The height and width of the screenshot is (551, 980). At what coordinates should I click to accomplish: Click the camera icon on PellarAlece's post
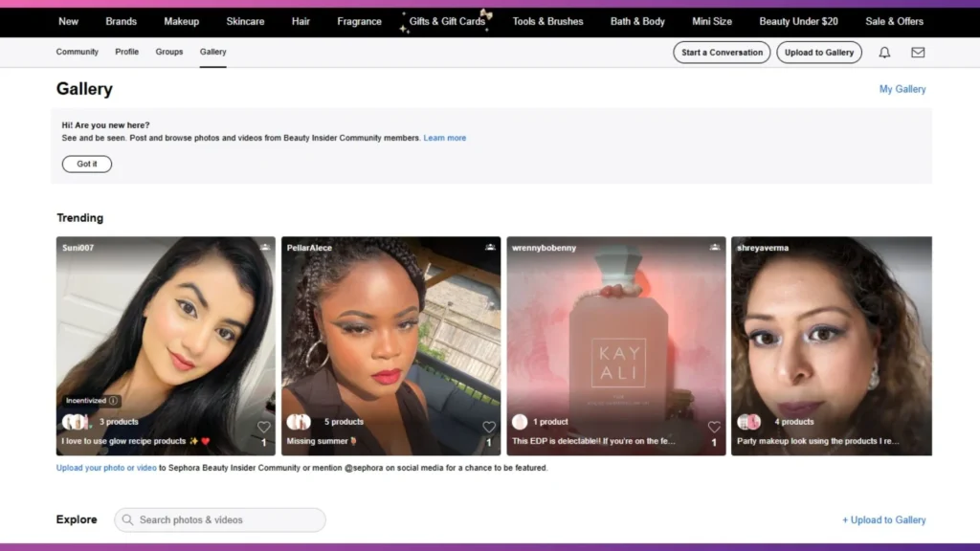491,247
